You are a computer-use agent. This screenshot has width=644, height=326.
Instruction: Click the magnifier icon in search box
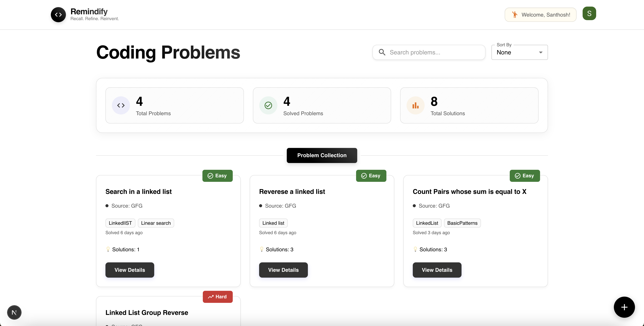click(382, 52)
